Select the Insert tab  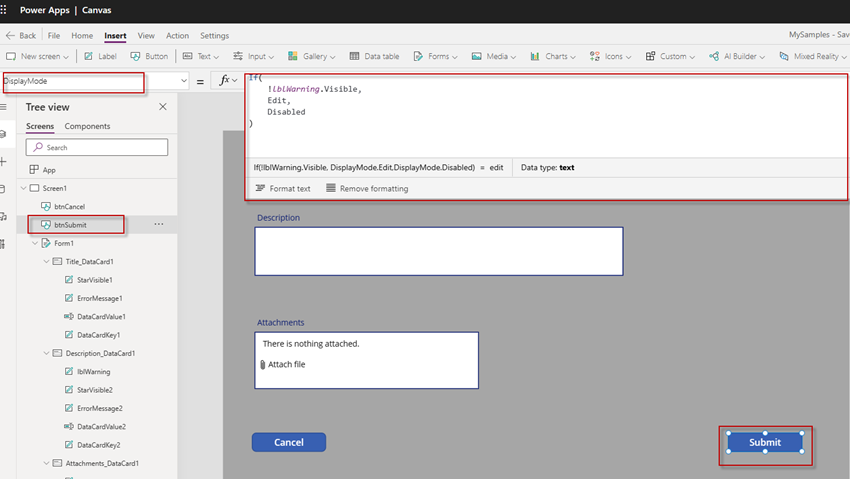pyautogui.click(x=115, y=36)
